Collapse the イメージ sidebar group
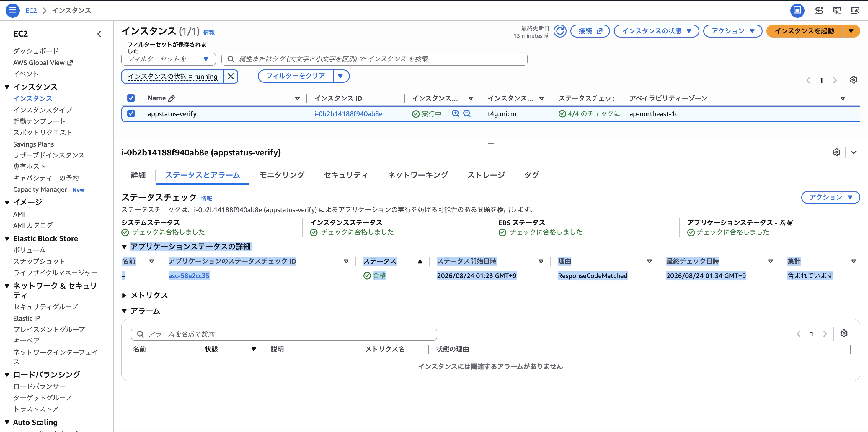Image resolution: width=868 pixels, height=432 pixels. point(7,202)
